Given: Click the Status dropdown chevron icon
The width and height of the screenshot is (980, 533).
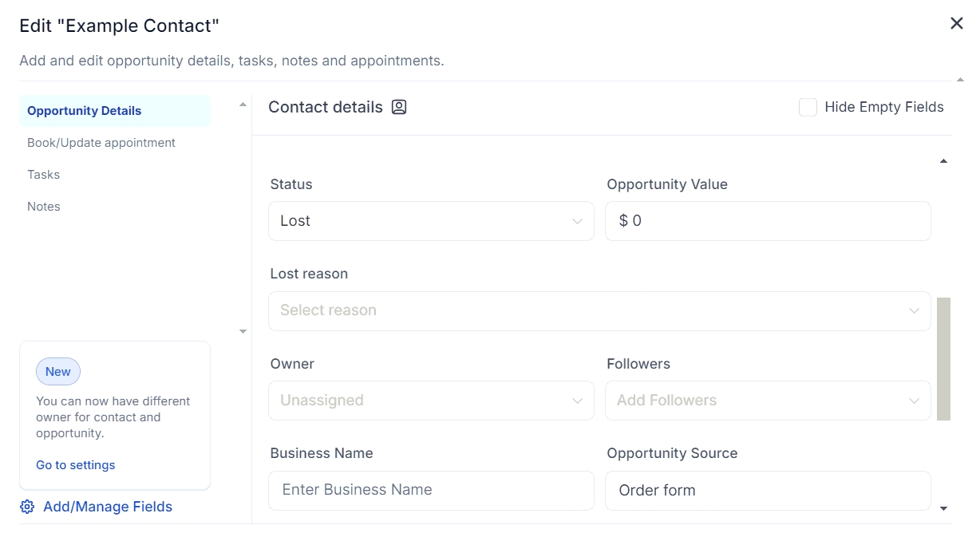Looking at the screenshot, I should coord(577,222).
